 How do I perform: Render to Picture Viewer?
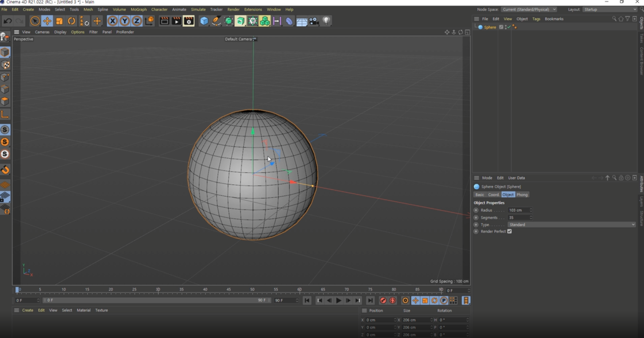point(176,21)
